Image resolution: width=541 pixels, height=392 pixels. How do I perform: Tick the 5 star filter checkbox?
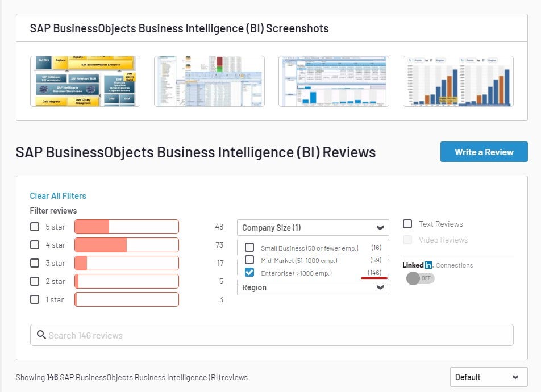(35, 227)
